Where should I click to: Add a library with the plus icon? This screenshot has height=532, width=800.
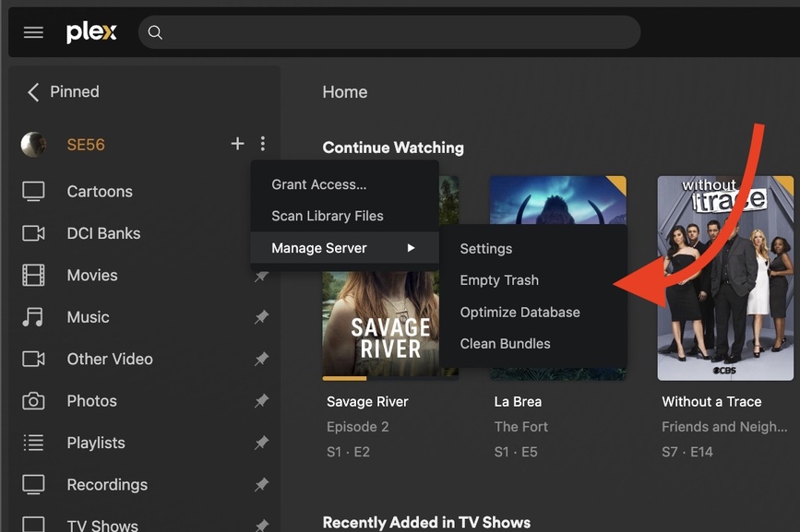(x=237, y=144)
